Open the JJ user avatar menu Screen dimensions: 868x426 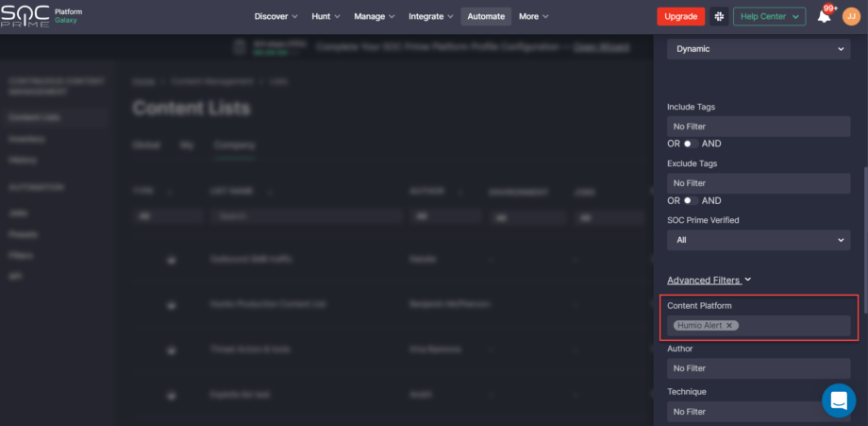click(x=850, y=16)
